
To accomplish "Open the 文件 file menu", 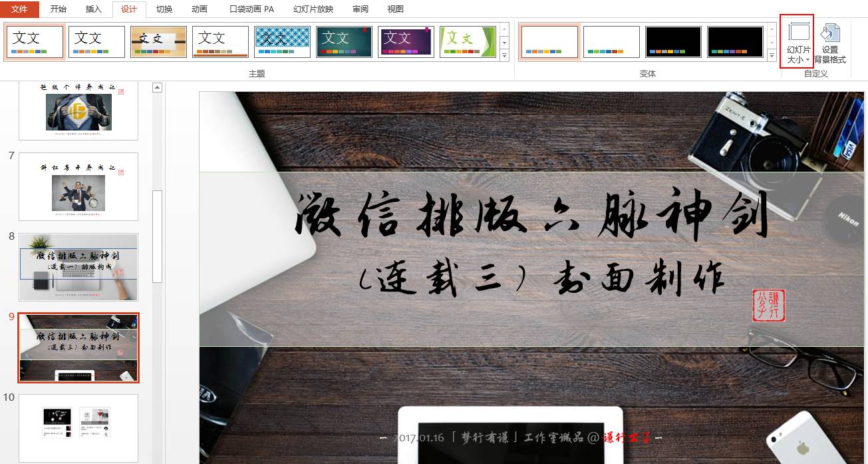I will [19, 9].
